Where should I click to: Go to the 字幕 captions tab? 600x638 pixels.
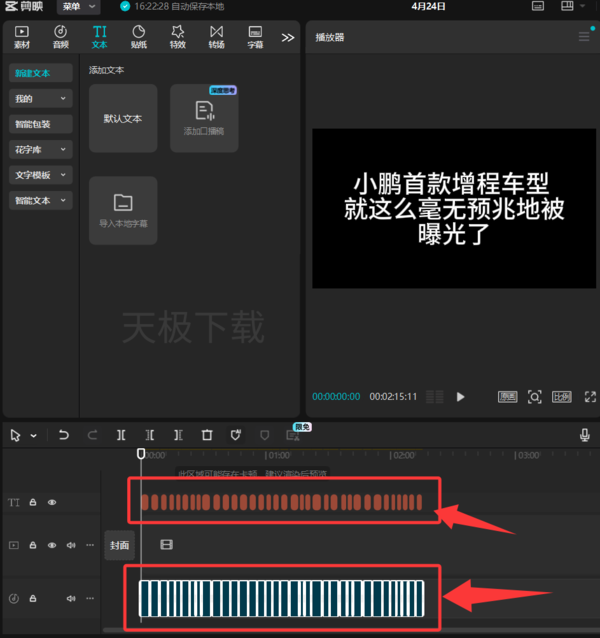[x=255, y=37]
